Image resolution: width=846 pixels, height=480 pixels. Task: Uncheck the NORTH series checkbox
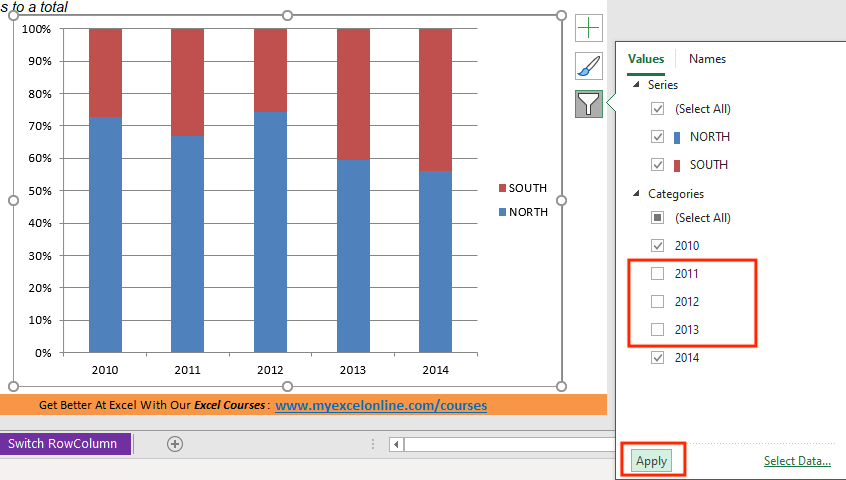coord(657,136)
